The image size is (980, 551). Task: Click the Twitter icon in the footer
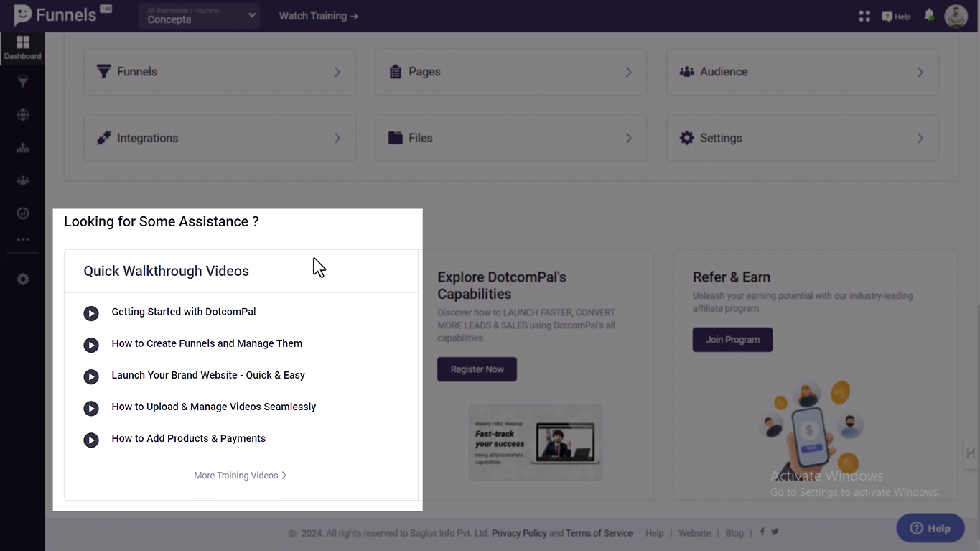pos(775,532)
